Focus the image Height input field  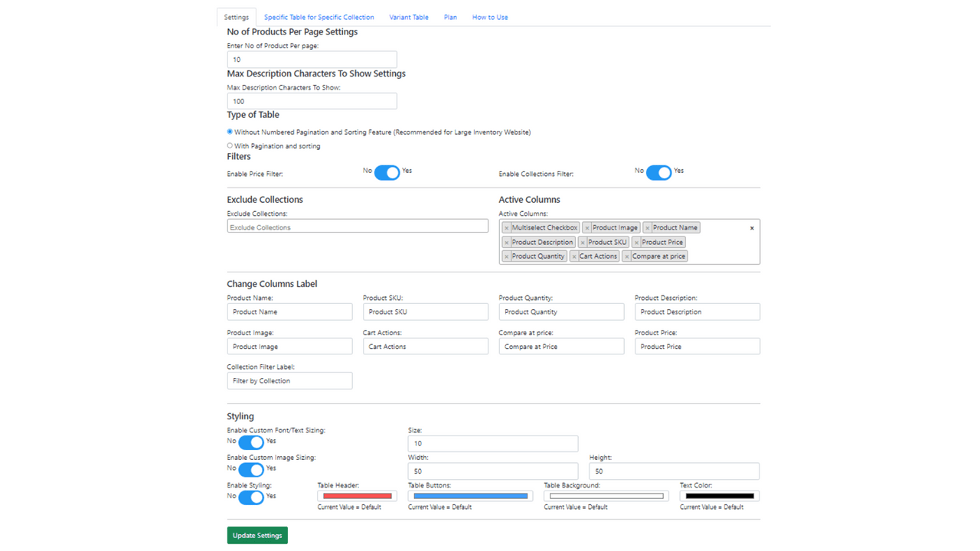pos(675,471)
